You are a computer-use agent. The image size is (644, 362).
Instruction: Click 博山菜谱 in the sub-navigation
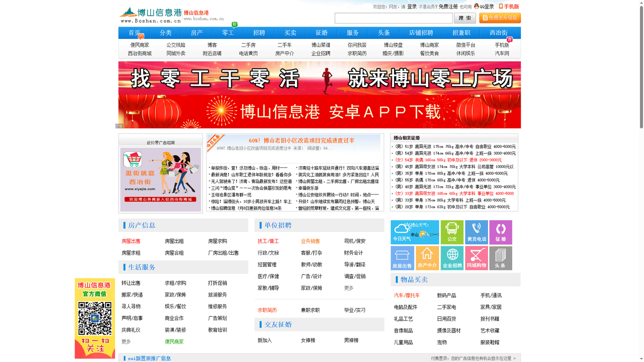click(x=321, y=45)
